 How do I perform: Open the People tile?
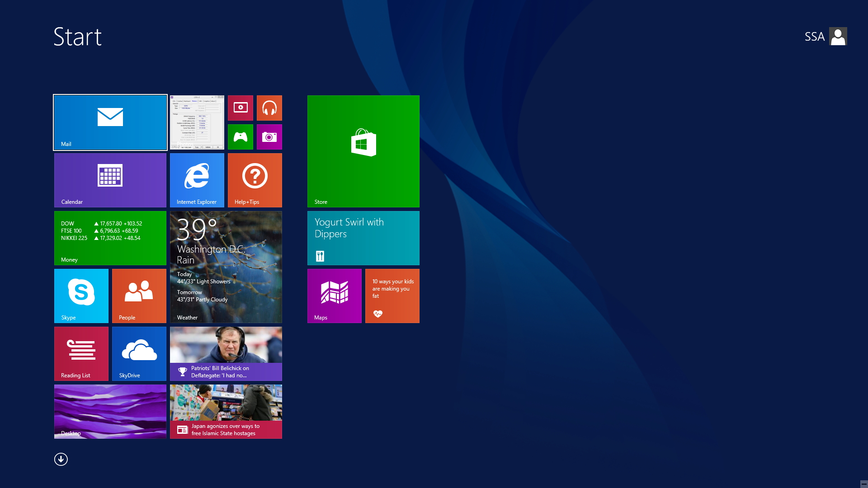(139, 296)
